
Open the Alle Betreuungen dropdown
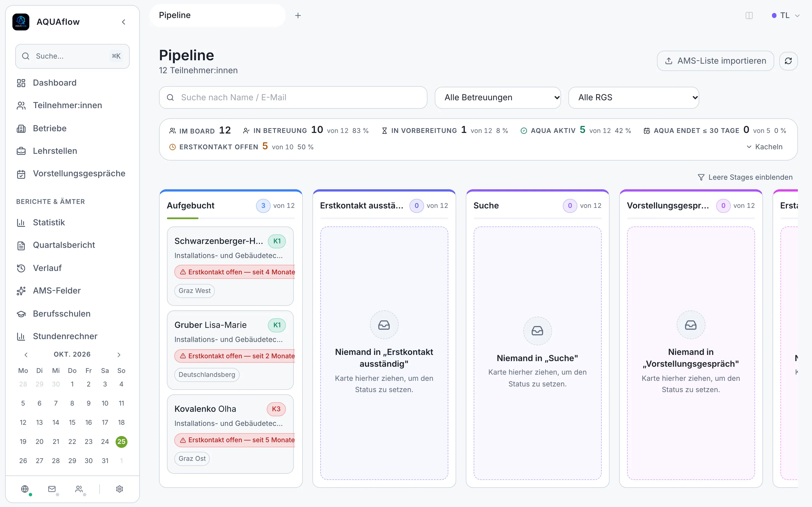(x=498, y=97)
